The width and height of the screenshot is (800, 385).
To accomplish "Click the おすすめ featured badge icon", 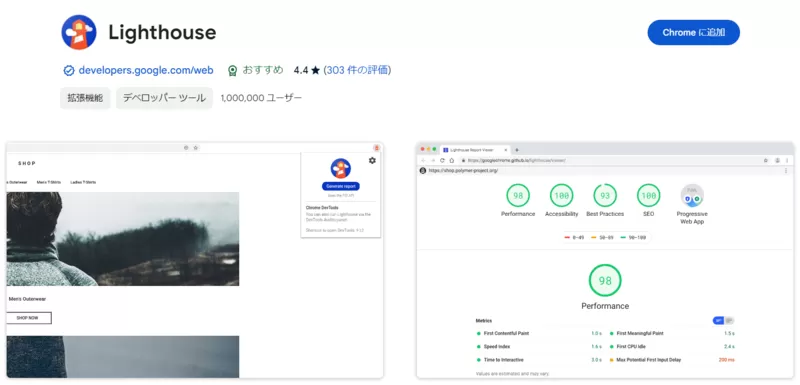I will coord(233,70).
